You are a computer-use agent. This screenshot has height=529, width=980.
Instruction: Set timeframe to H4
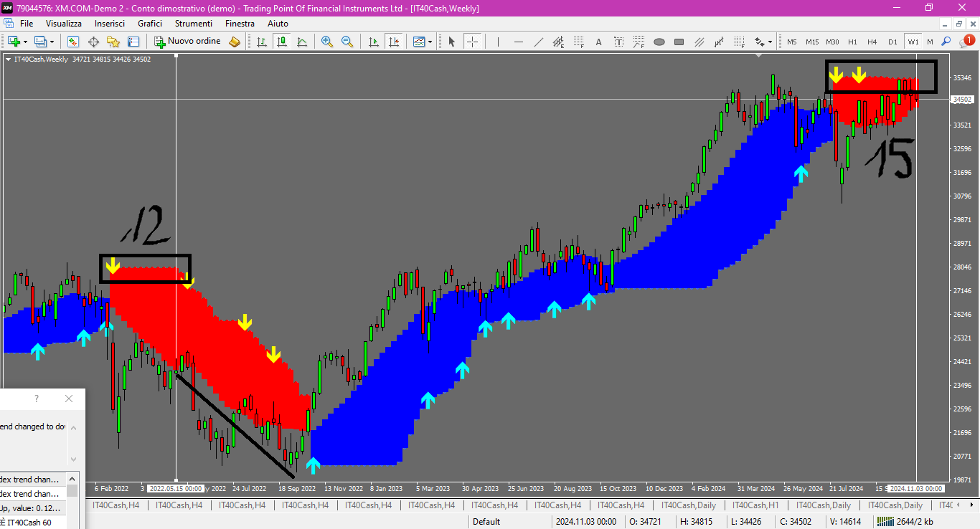click(872, 42)
